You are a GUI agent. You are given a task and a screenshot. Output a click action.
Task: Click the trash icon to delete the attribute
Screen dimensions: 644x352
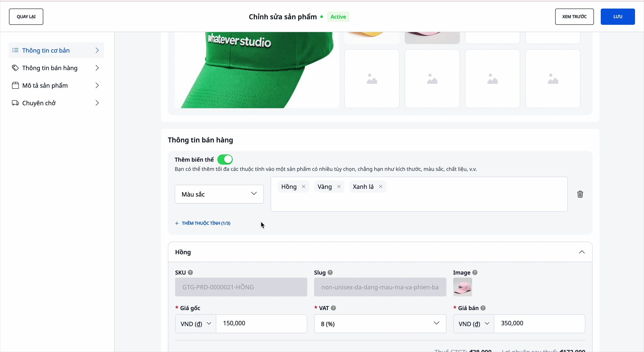[580, 194]
